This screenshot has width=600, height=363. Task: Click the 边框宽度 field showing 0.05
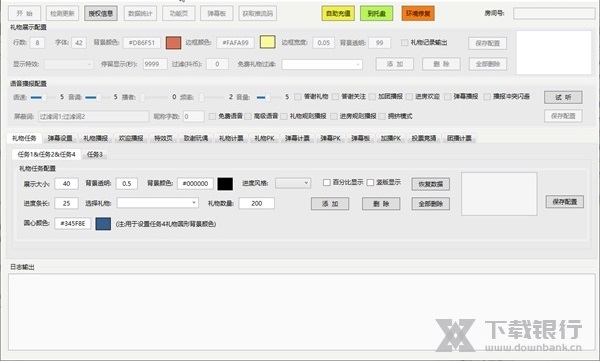click(324, 42)
